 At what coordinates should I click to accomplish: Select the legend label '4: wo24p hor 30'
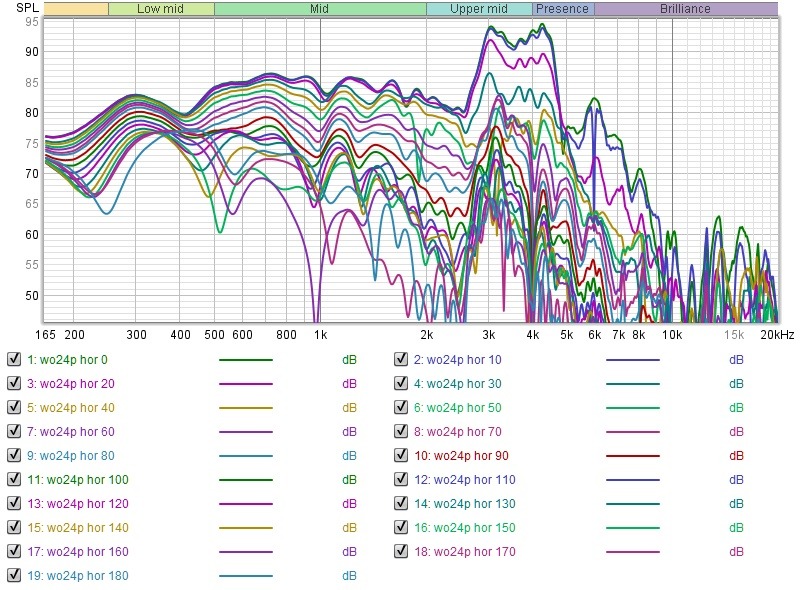coord(458,384)
